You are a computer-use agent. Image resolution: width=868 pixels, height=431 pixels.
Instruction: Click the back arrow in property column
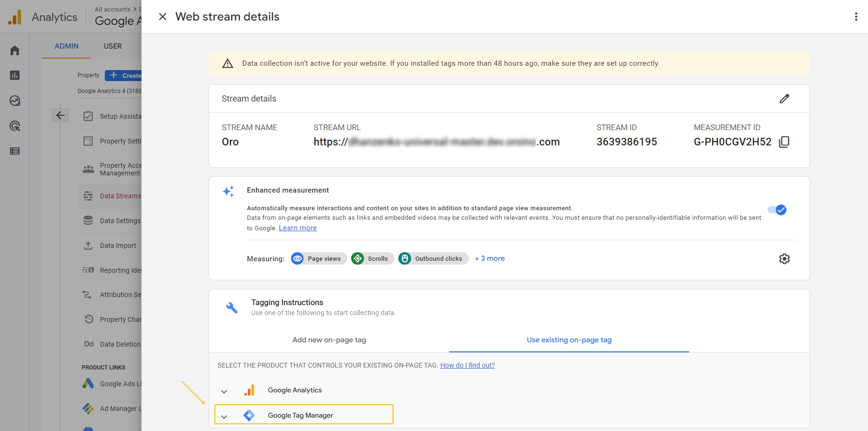pos(61,115)
